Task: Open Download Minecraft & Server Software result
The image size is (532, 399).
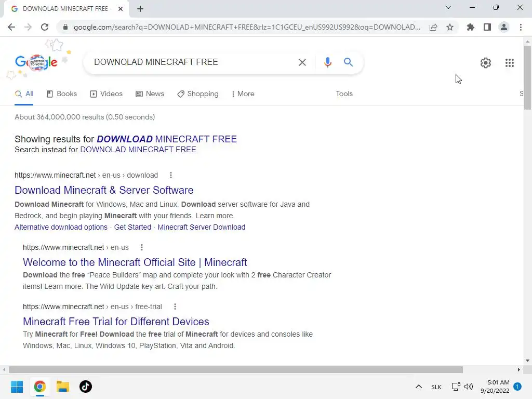Action: tap(104, 190)
